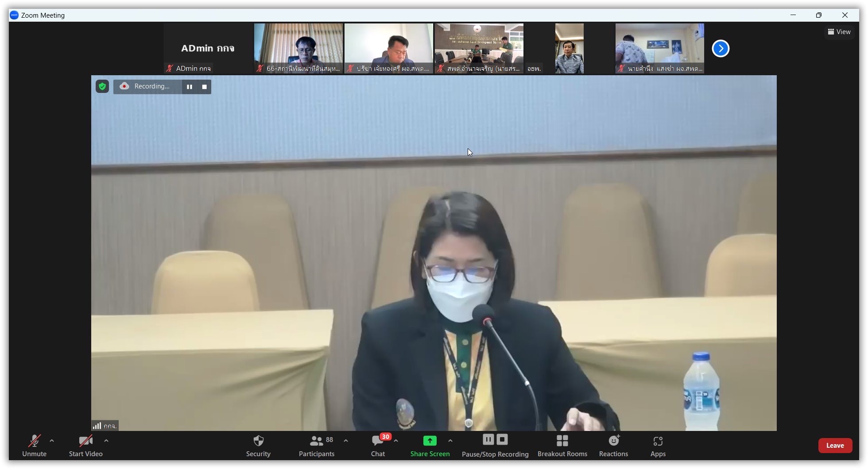
Task: Open the View layout menu
Action: (839, 32)
